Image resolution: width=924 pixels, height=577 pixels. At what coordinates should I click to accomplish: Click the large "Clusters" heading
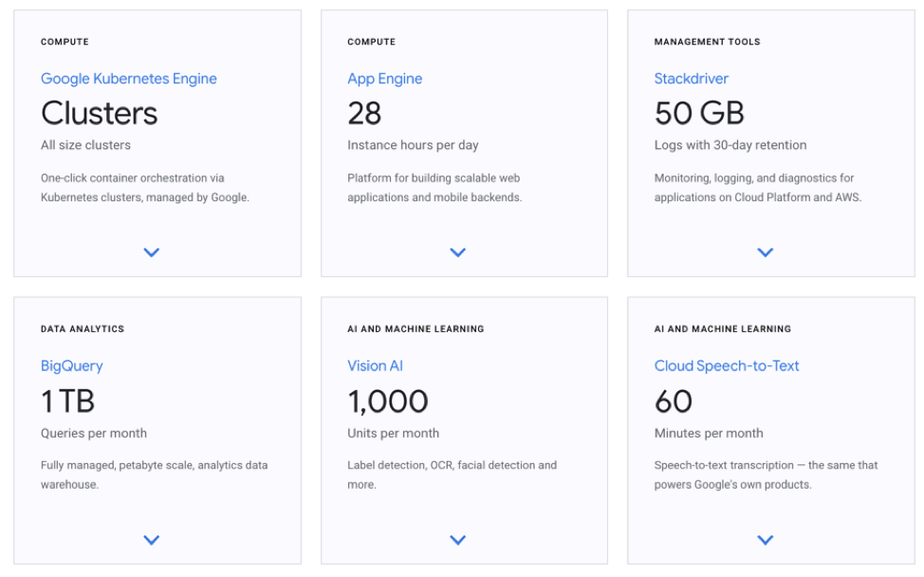coord(100,113)
